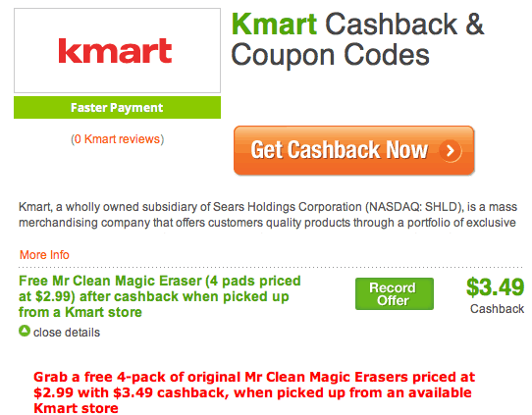Viewport: 532px width, 415px height.
Task: Click the merchandising company description line
Action: point(267,223)
